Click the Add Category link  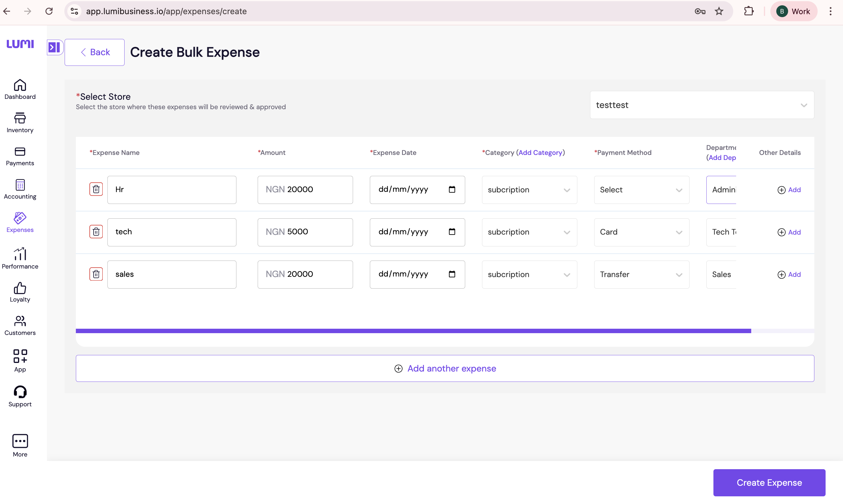coord(540,153)
